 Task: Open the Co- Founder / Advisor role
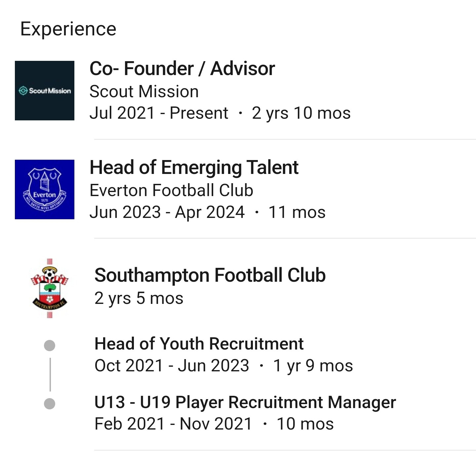(182, 69)
